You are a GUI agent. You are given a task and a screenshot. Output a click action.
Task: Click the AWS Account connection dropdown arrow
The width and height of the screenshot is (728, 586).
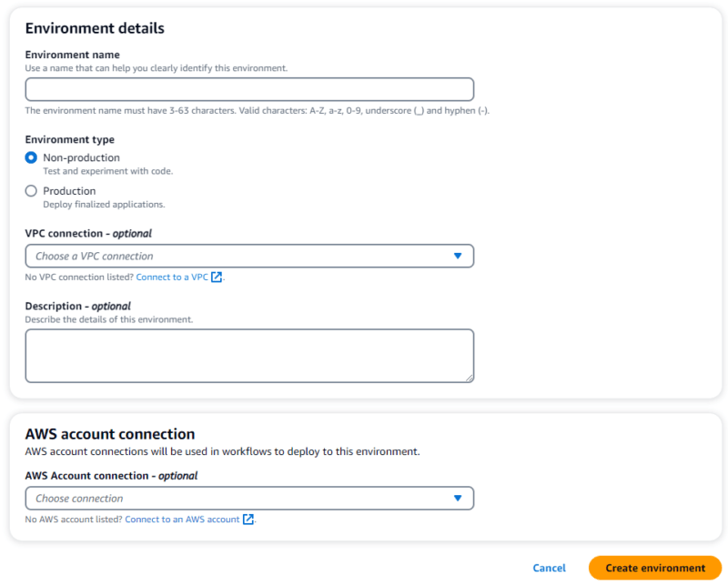tap(459, 498)
